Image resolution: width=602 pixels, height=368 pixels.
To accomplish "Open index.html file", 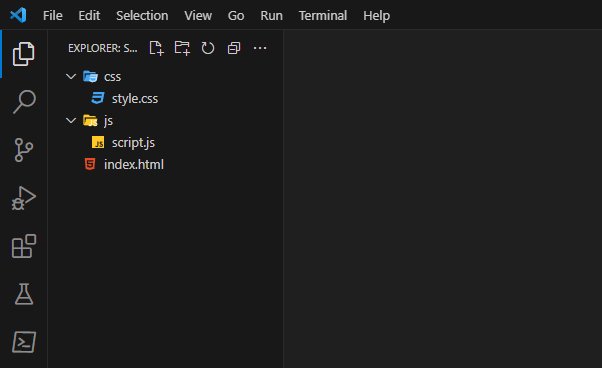I will coord(134,165).
